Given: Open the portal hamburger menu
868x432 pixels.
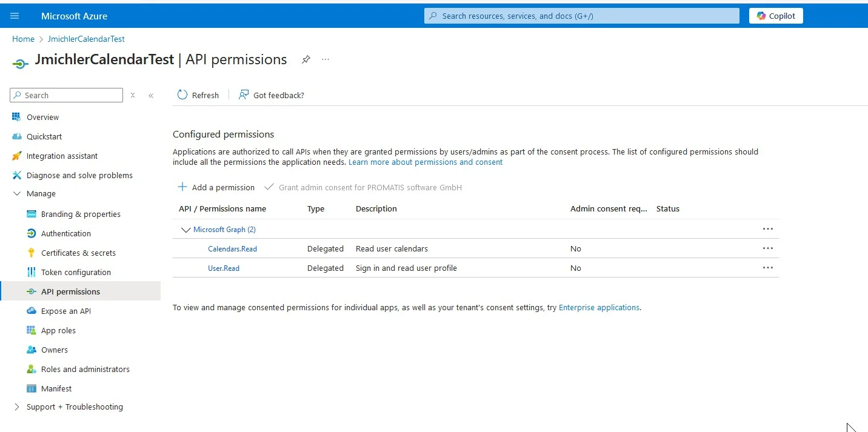Looking at the screenshot, I should coord(15,16).
